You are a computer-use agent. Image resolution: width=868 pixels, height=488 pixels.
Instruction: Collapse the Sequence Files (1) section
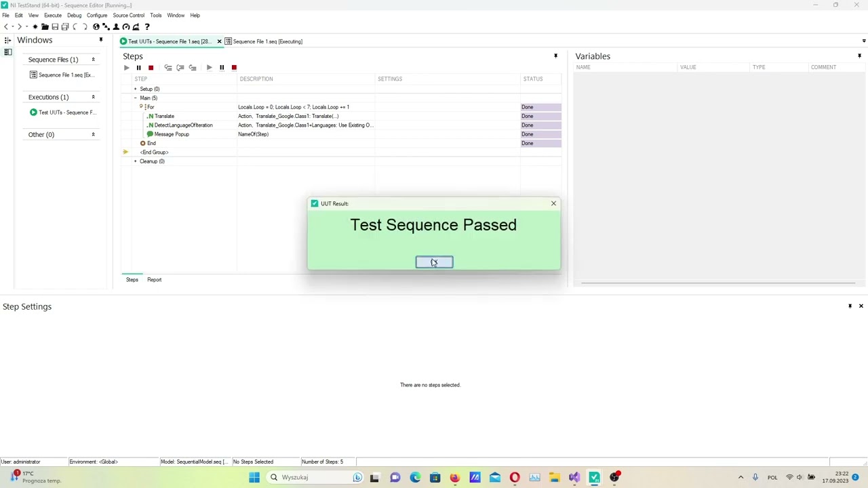tap(93, 60)
